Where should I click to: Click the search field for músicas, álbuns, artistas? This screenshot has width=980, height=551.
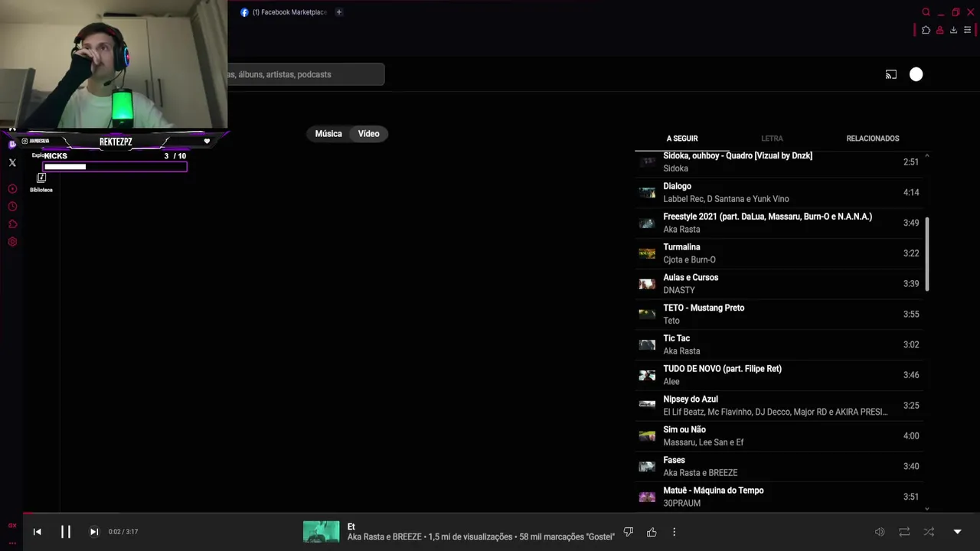[x=305, y=74]
